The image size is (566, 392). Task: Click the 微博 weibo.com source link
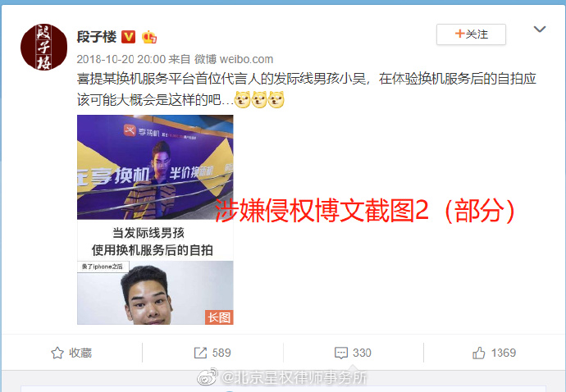(x=234, y=59)
